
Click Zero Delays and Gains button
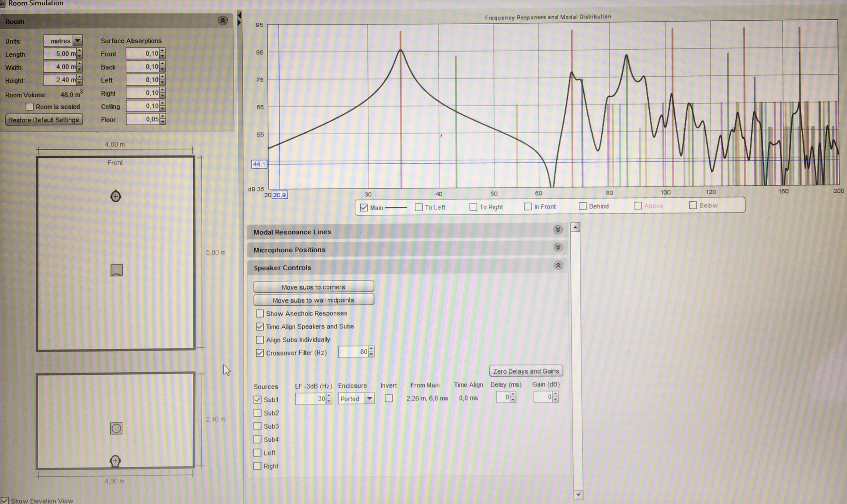pos(526,371)
